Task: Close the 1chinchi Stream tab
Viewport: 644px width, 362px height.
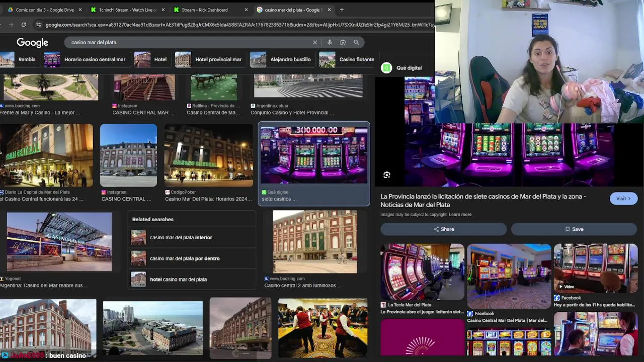Action: point(163,10)
